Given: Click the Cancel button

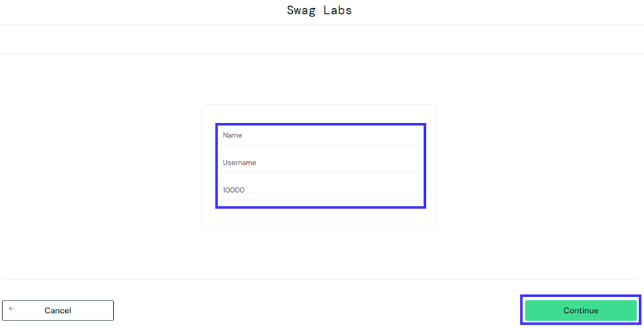Looking at the screenshot, I should click(x=58, y=311).
